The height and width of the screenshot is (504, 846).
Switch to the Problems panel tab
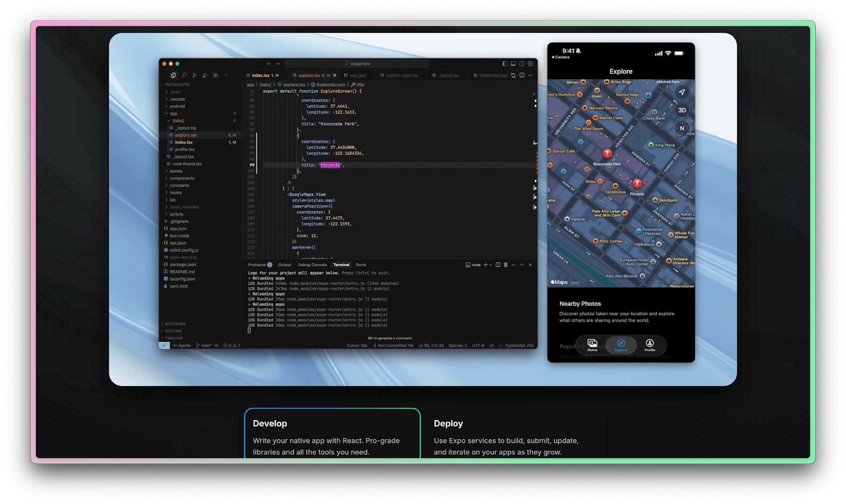pos(260,265)
